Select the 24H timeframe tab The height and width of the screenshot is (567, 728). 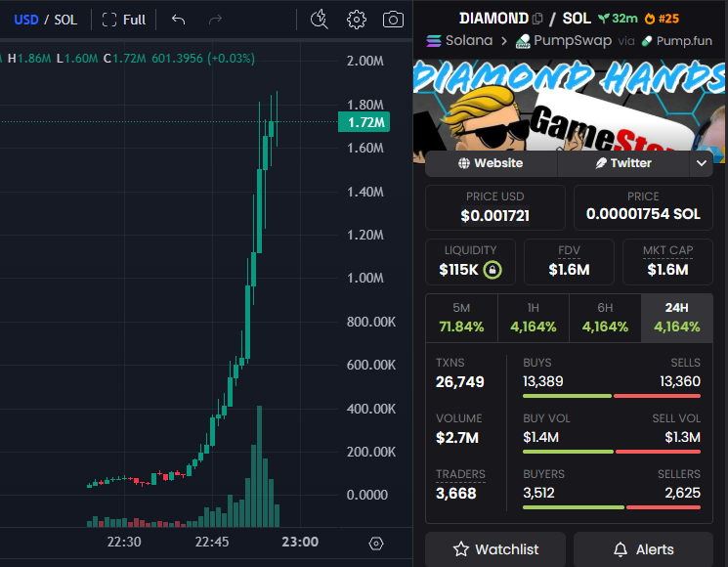[677, 318]
